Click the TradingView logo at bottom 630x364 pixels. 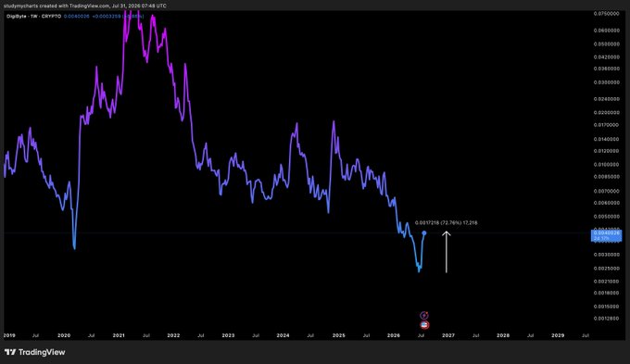(34, 352)
